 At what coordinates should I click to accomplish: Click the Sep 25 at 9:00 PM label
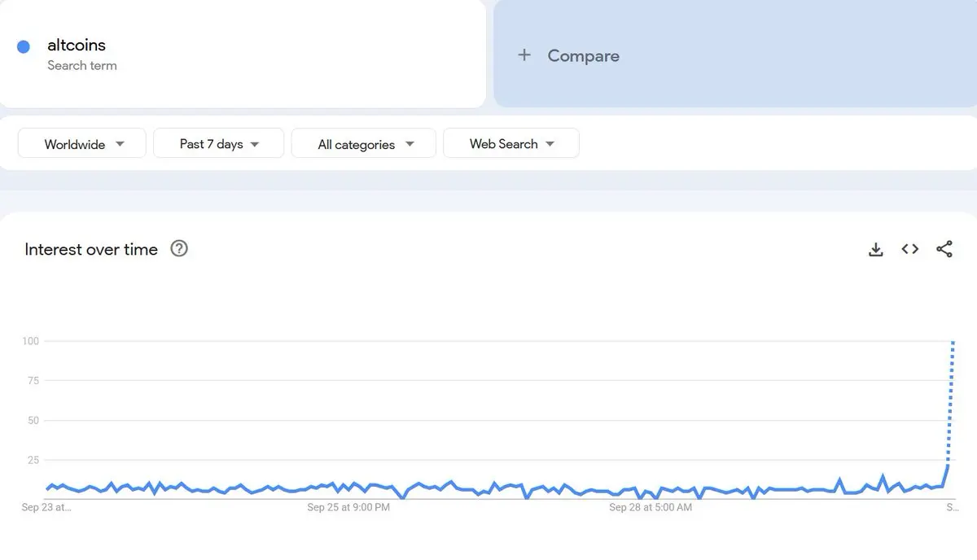(x=348, y=507)
